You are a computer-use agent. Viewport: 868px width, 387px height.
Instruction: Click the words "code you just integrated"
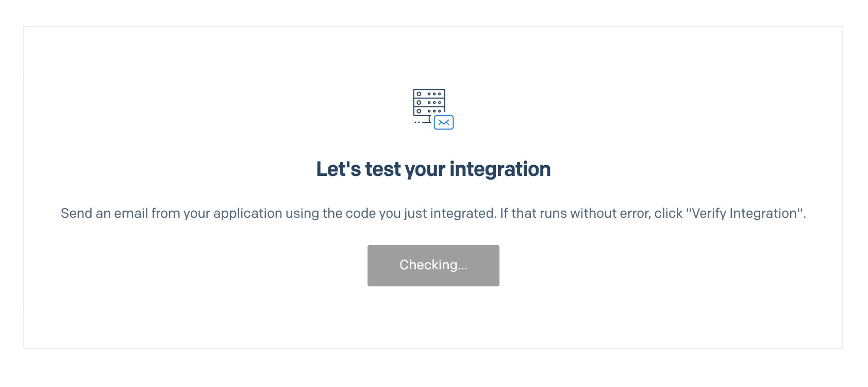(x=421, y=214)
